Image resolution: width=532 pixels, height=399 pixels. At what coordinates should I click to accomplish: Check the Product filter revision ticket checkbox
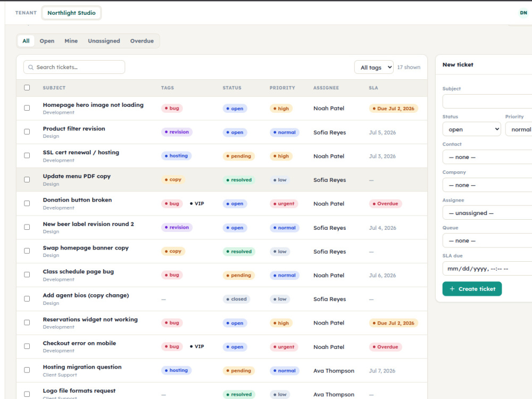(x=27, y=131)
